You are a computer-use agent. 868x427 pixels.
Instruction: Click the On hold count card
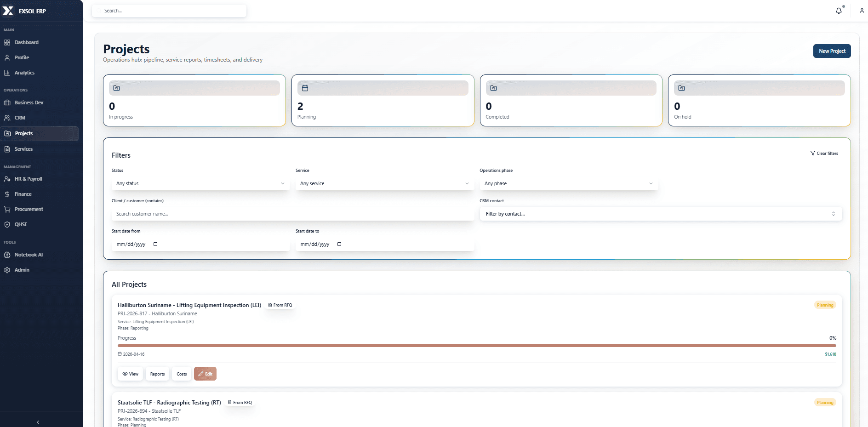[759, 100]
